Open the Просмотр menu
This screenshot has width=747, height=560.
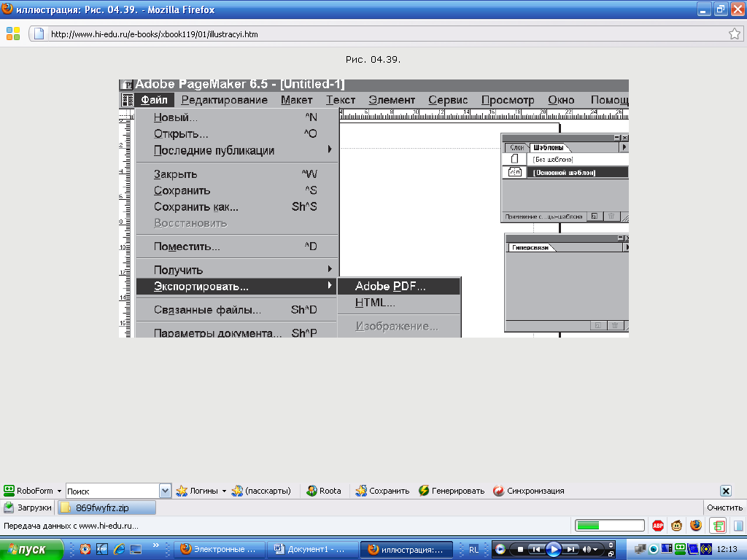508,100
